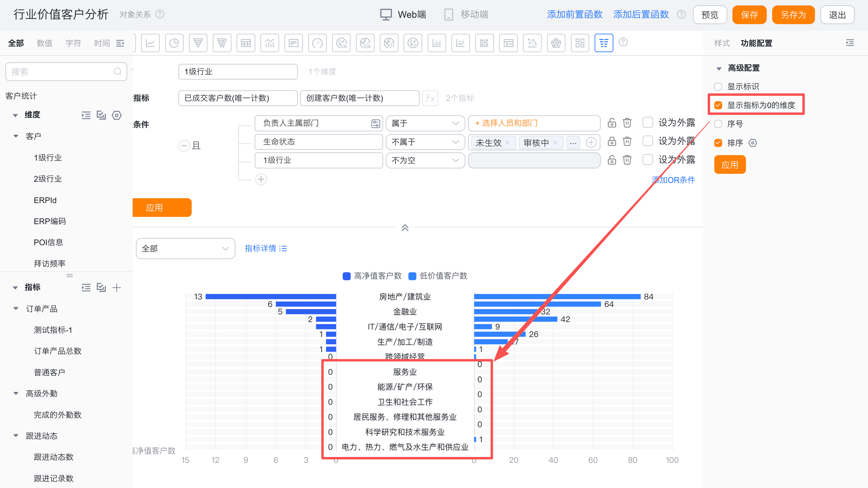Open the 不属于 operator dropdown
The height and width of the screenshot is (488, 868).
[x=425, y=142]
